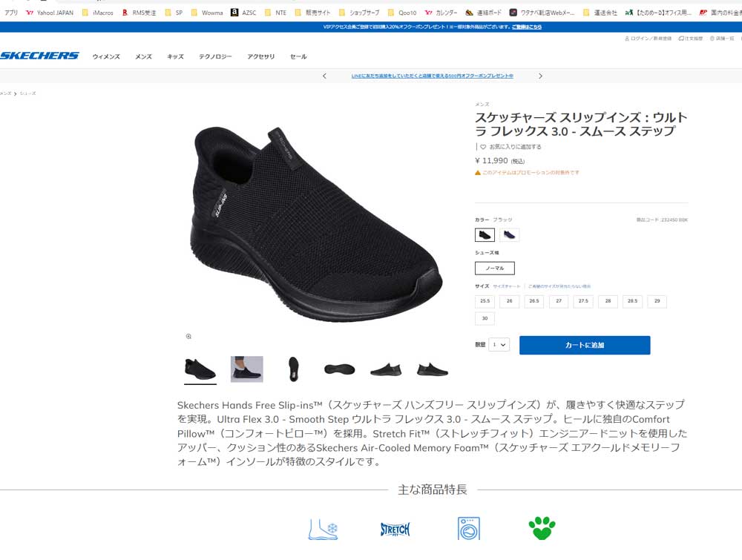Image resolution: width=742 pixels, height=560 pixels.
Task: Select size 25.5
Action: coord(485,301)
